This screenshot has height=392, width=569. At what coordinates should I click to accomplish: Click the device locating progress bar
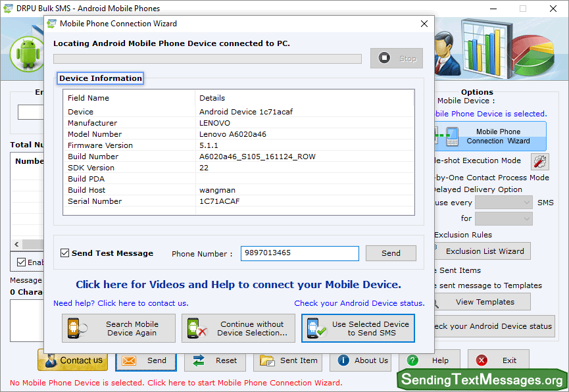208,59
